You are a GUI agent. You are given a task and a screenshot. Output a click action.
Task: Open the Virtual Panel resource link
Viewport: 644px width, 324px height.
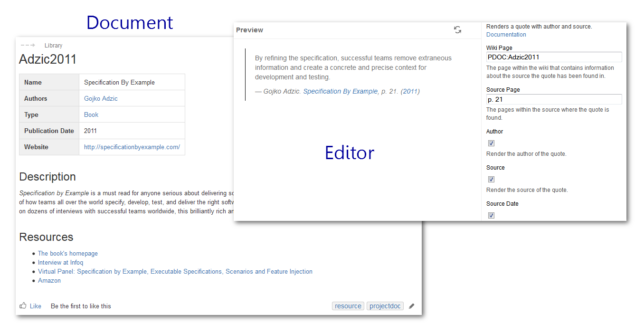(175, 272)
